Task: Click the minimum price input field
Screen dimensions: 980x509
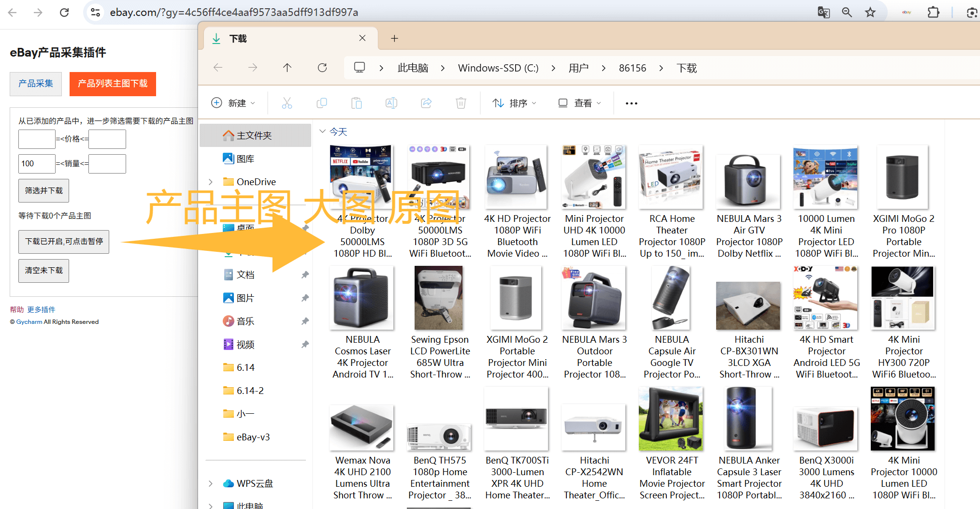Action: click(x=37, y=139)
